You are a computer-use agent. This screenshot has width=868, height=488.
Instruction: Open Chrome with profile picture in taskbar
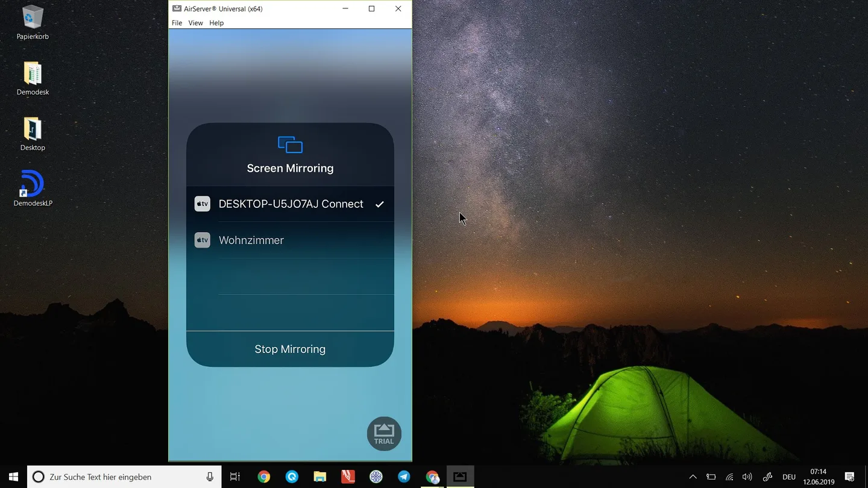coord(432,477)
